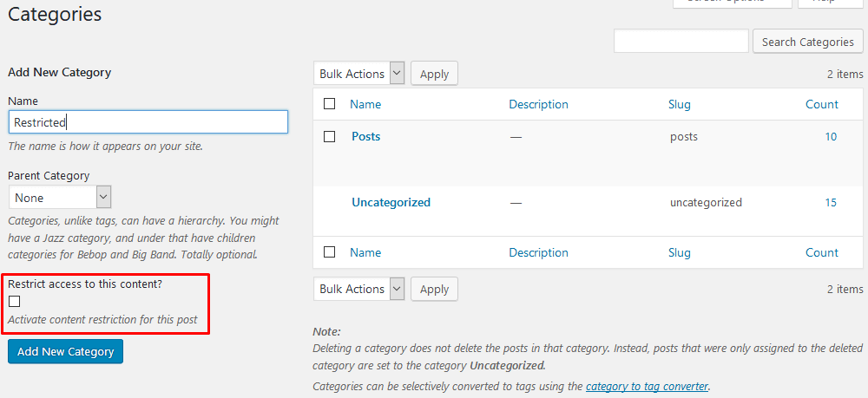Open the Posts category link
This screenshot has width=868, height=398.
tap(366, 136)
